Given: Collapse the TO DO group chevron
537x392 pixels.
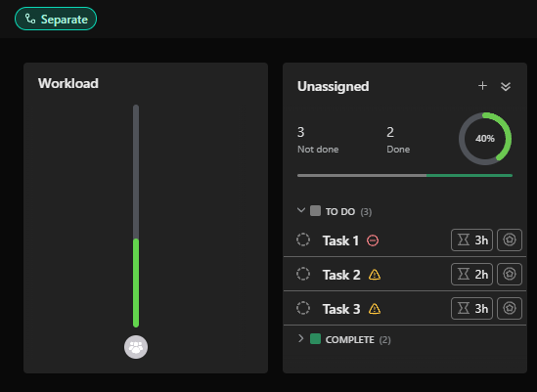Looking at the screenshot, I should (301, 210).
